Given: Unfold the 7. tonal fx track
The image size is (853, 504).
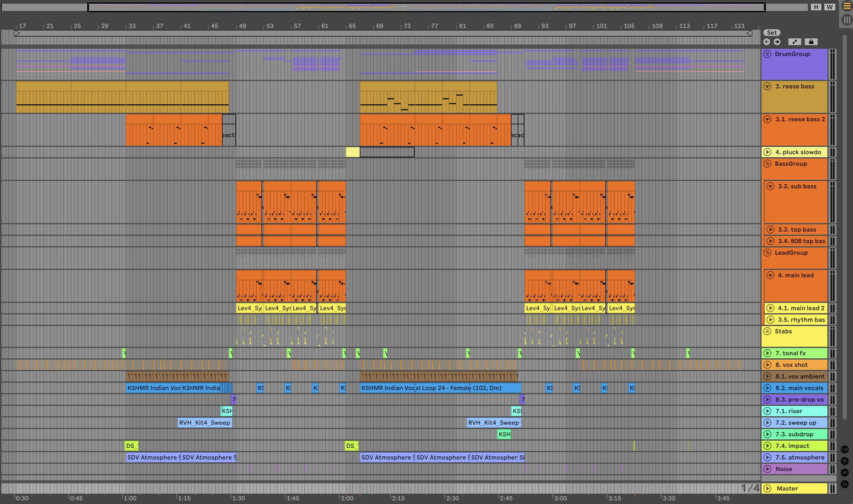Looking at the screenshot, I should pyautogui.click(x=767, y=353).
